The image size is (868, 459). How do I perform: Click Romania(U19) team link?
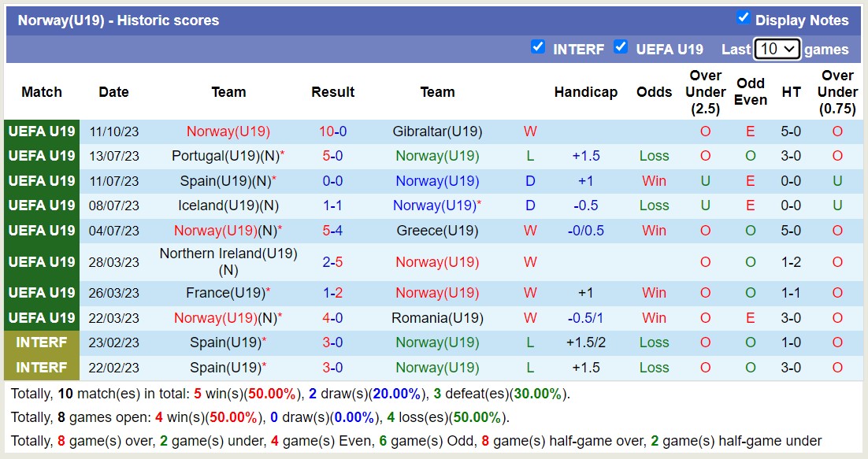437,318
